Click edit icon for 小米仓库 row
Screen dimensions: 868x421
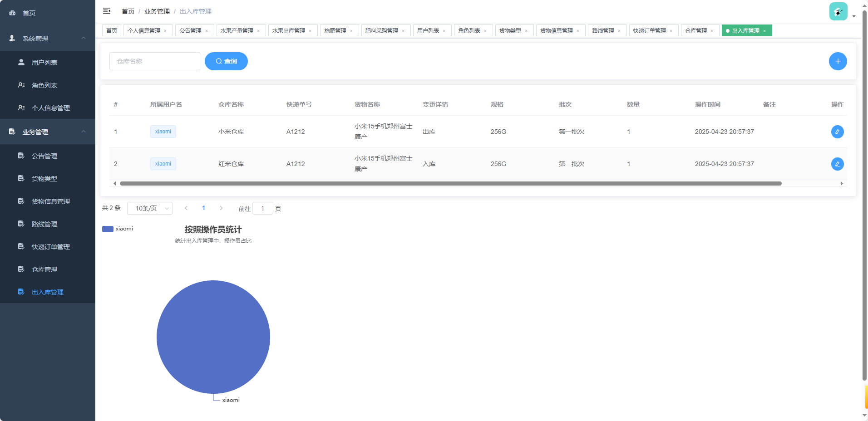click(x=837, y=132)
